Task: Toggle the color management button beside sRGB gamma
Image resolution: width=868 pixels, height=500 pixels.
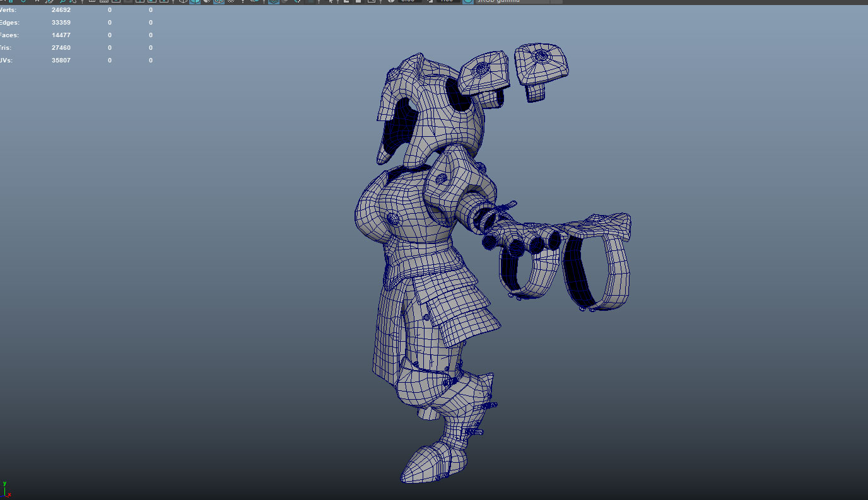Action: click(468, 1)
